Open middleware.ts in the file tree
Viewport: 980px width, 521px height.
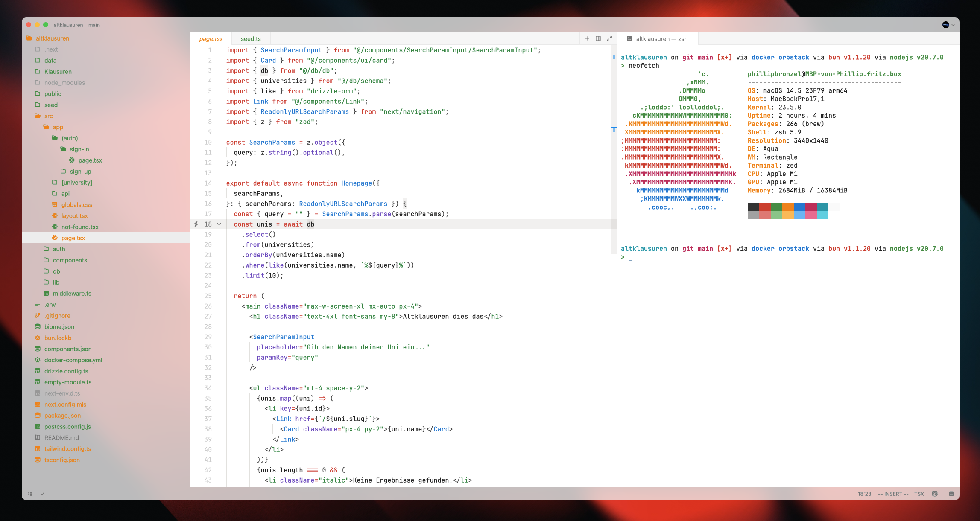coord(106,294)
